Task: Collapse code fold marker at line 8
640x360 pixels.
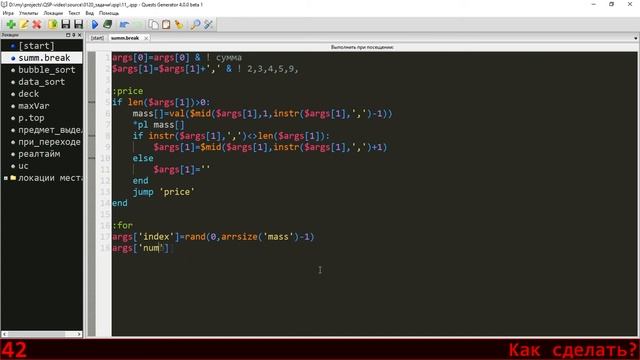Action: 92,136
